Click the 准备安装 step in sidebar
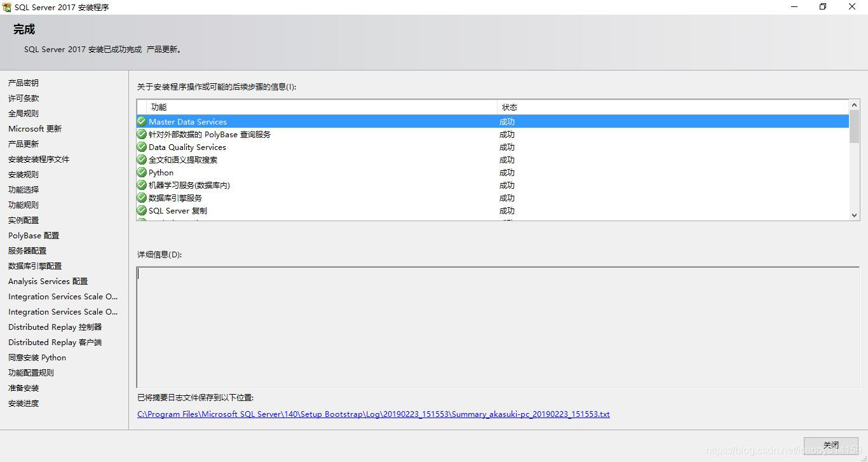Image resolution: width=868 pixels, height=462 pixels. pos(24,388)
